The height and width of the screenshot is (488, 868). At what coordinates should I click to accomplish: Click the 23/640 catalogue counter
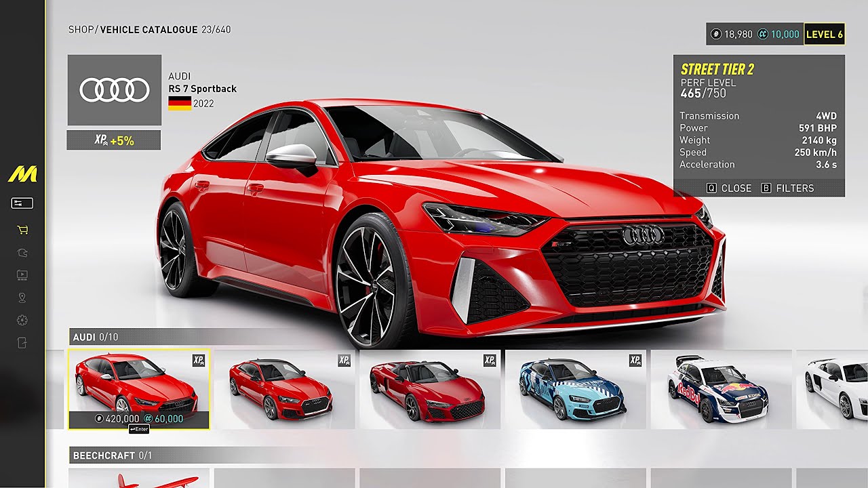[216, 30]
